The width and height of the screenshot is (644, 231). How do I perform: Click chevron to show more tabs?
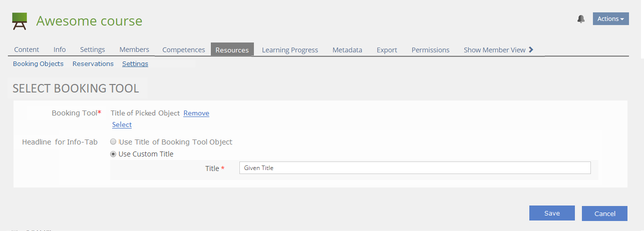(x=531, y=49)
